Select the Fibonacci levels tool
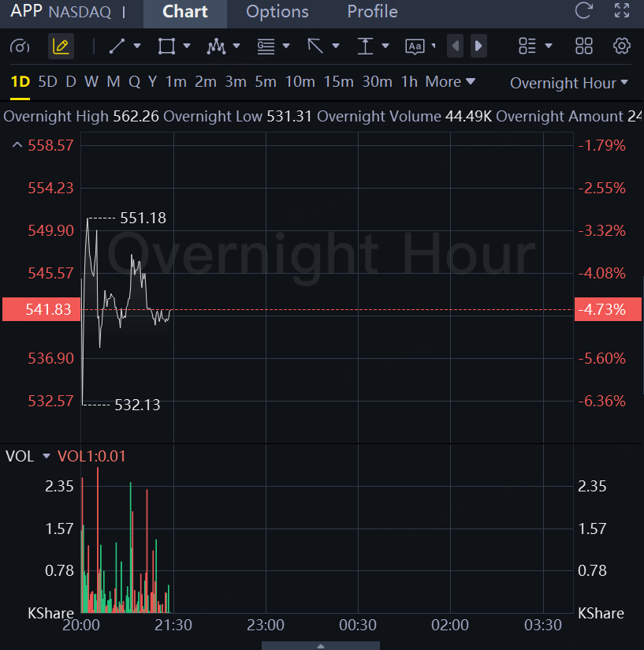644x650 pixels. pyautogui.click(x=266, y=46)
